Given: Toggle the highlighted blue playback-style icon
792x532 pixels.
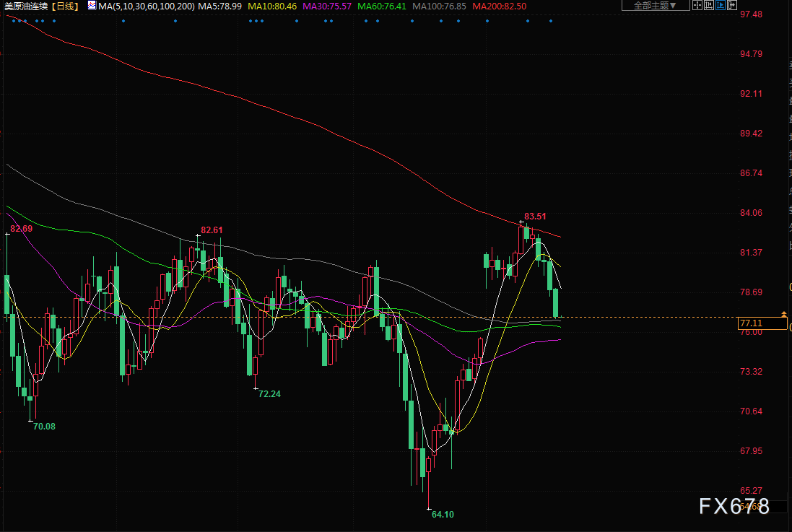Looking at the screenshot, I should click(721, 5).
